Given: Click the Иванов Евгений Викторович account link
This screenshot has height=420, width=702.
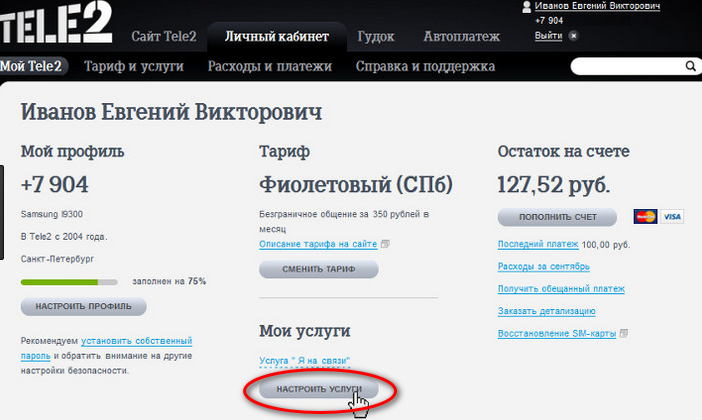Looking at the screenshot, I should [x=597, y=6].
